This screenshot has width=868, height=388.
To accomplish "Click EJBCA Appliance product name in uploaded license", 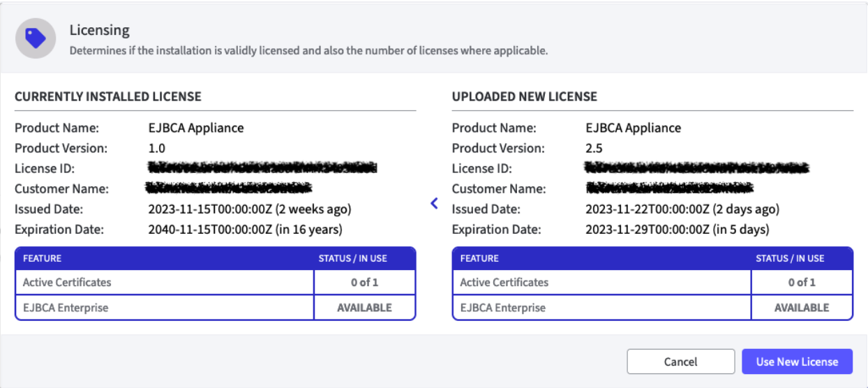I will click(634, 128).
